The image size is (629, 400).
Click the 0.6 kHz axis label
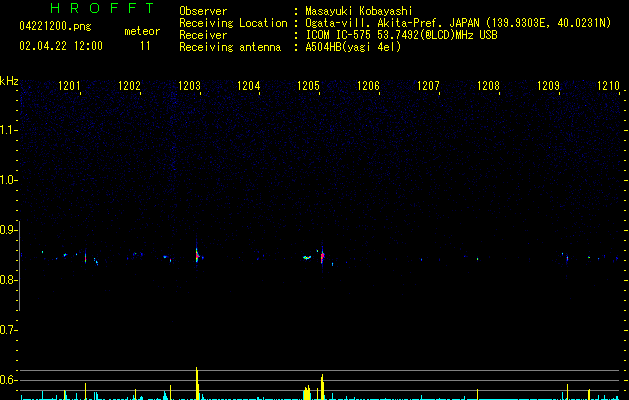[x=8, y=380]
